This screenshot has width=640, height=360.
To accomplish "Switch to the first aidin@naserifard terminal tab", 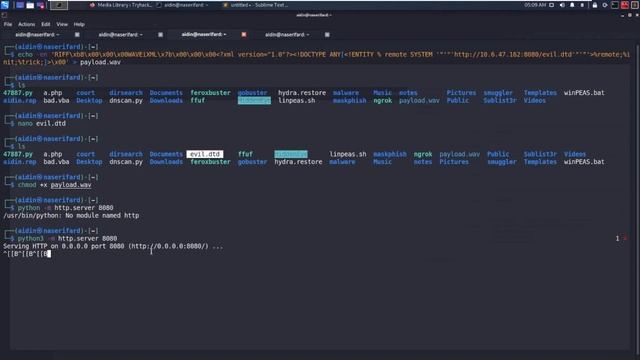I will pyautogui.click(x=37, y=35).
